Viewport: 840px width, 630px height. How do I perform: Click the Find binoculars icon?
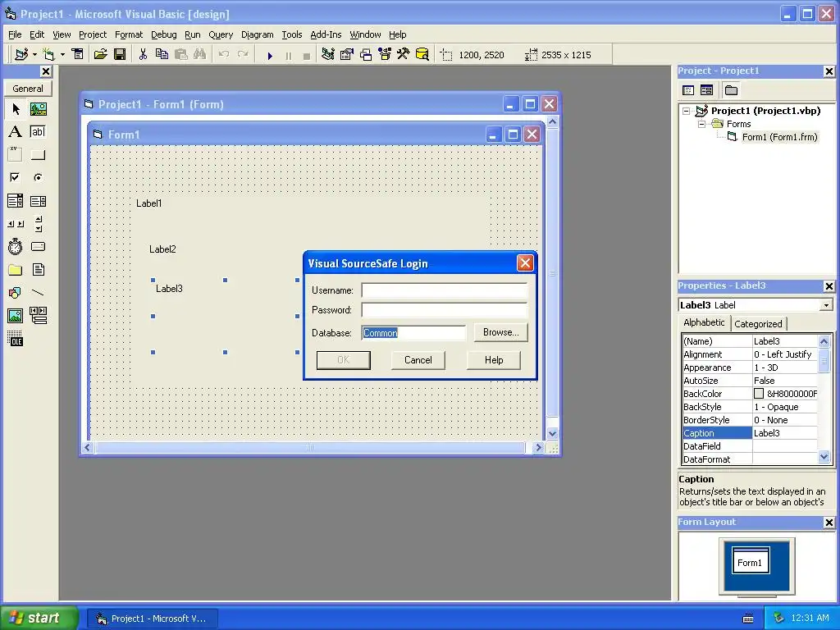coord(200,55)
